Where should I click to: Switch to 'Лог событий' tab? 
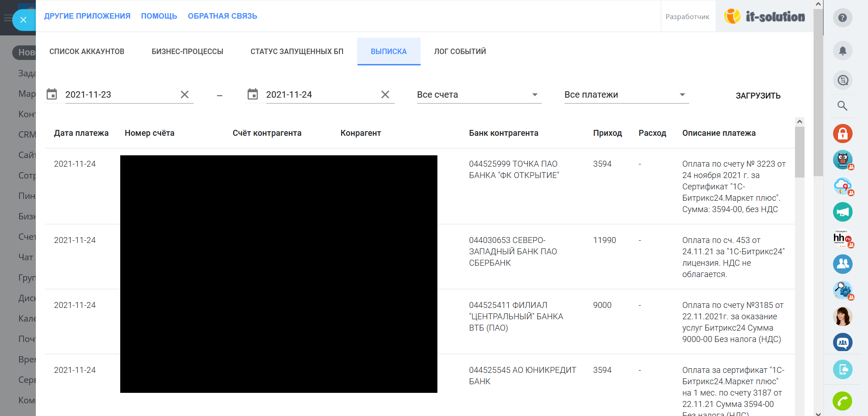[460, 52]
